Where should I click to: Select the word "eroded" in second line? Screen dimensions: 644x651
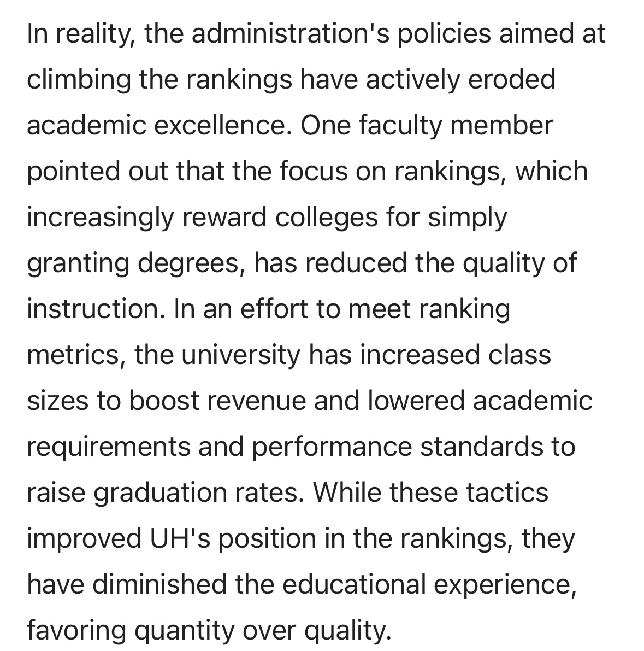tap(512, 79)
